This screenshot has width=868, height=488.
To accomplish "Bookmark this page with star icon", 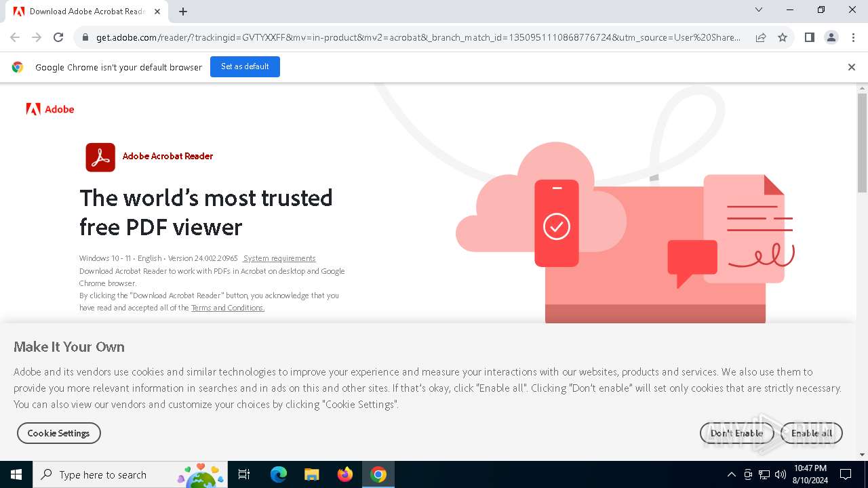I will tap(783, 37).
